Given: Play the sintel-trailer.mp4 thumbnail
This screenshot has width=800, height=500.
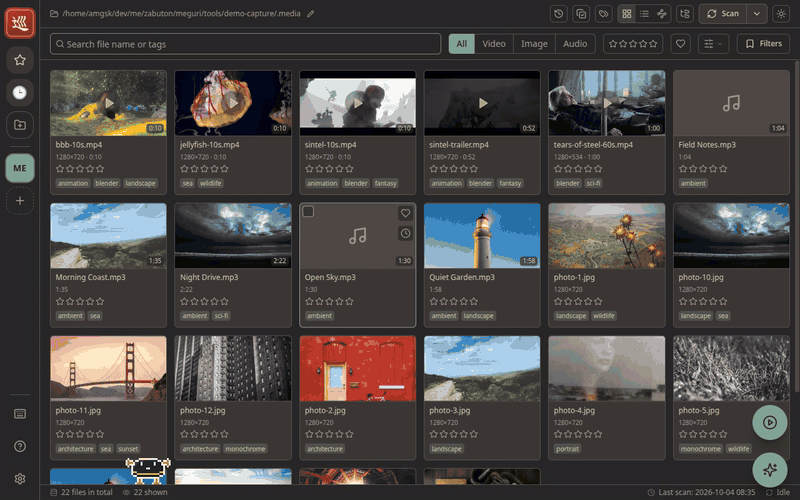Looking at the screenshot, I should (x=482, y=103).
